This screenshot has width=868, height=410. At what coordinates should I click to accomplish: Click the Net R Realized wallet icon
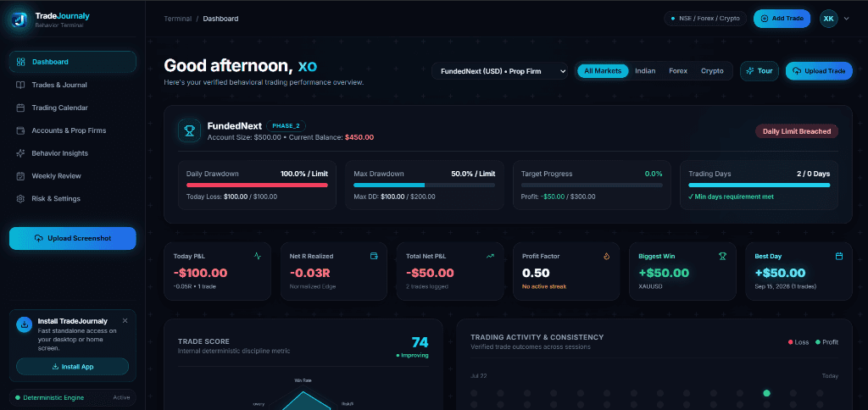click(x=374, y=256)
